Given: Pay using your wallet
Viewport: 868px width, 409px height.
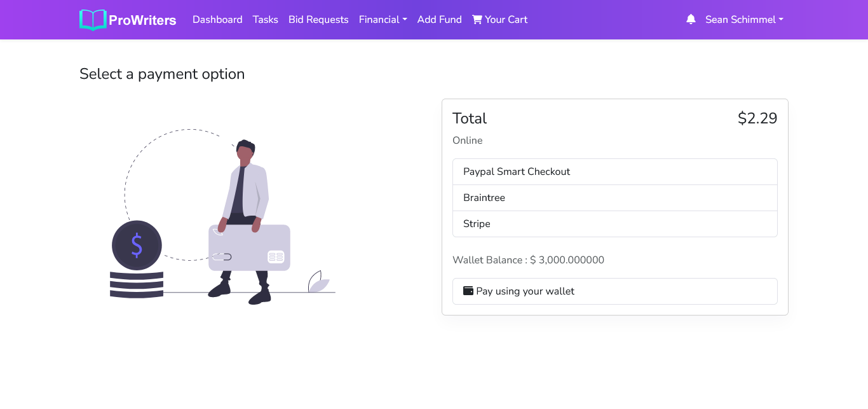Looking at the screenshot, I should 614,291.
